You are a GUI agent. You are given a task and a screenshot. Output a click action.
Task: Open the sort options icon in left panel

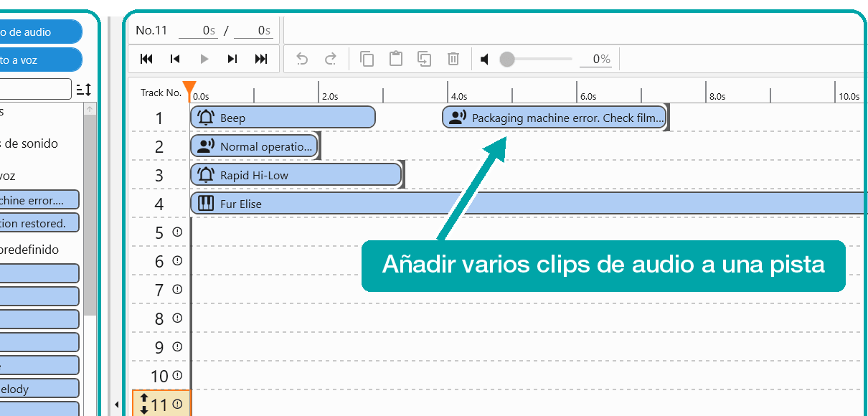(84, 90)
